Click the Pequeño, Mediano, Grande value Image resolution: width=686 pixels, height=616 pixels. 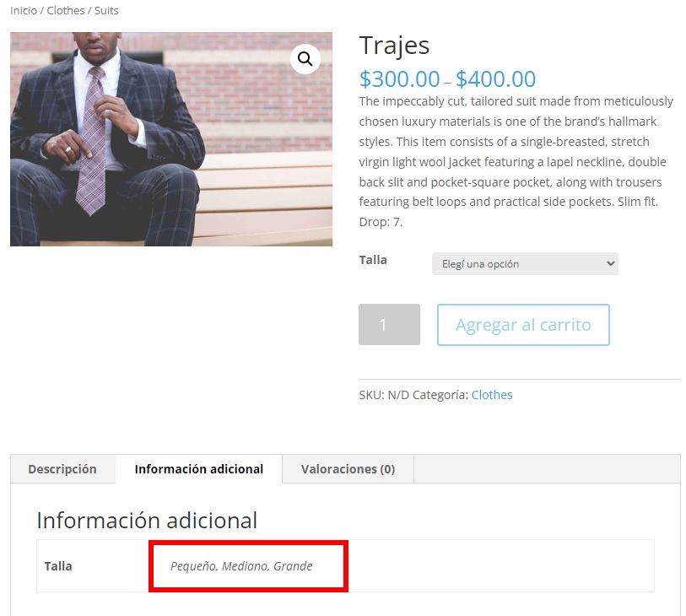[x=241, y=566]
